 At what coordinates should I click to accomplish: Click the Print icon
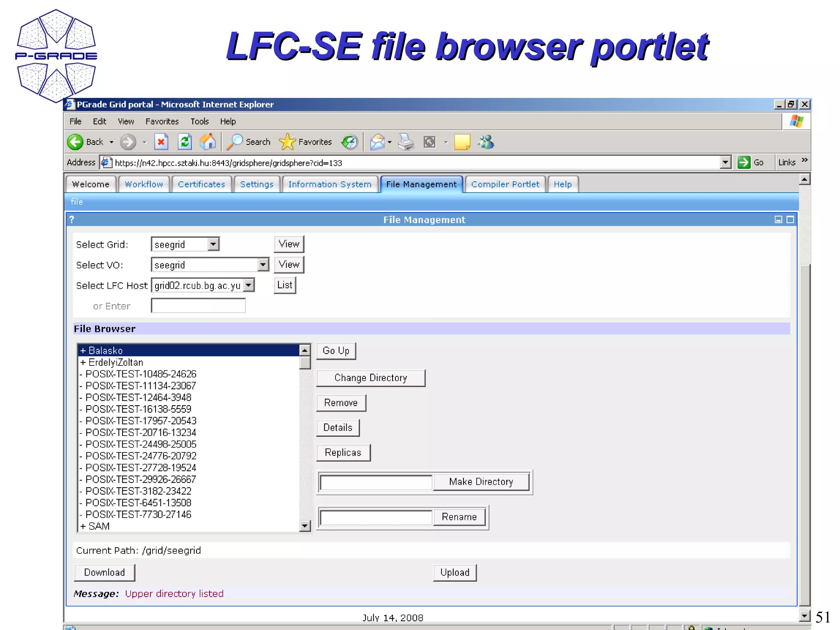tap(406, 142)
